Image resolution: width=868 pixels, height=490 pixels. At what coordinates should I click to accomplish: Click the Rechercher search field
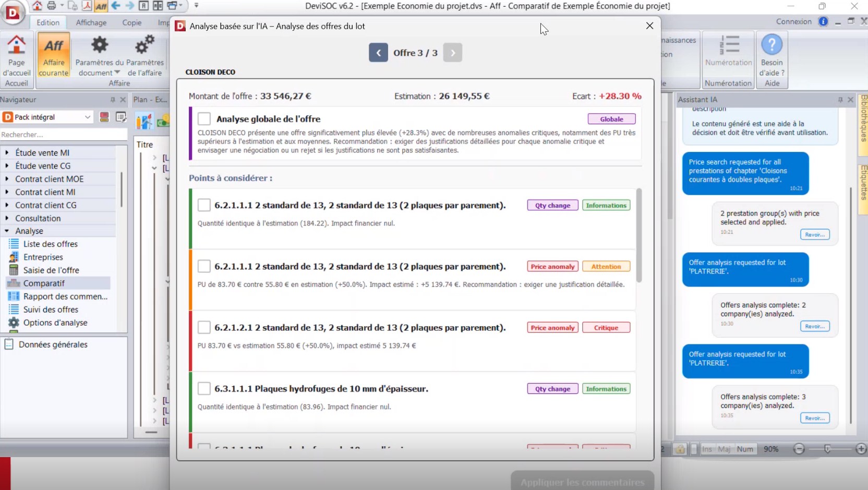tap(63, 135)
